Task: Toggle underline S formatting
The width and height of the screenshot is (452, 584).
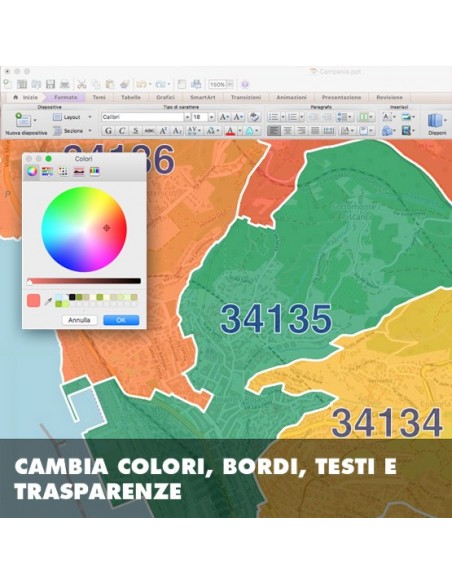Action: coord(136,131)
